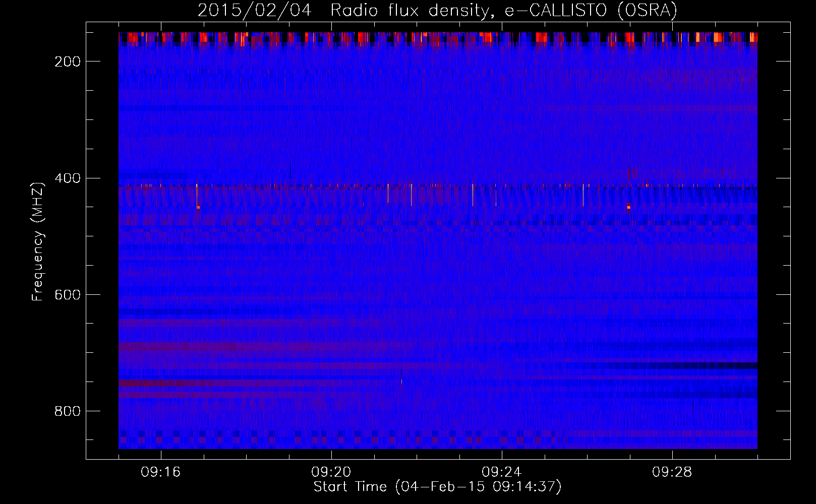Click the 09:20 time tick label

(331, 472)
